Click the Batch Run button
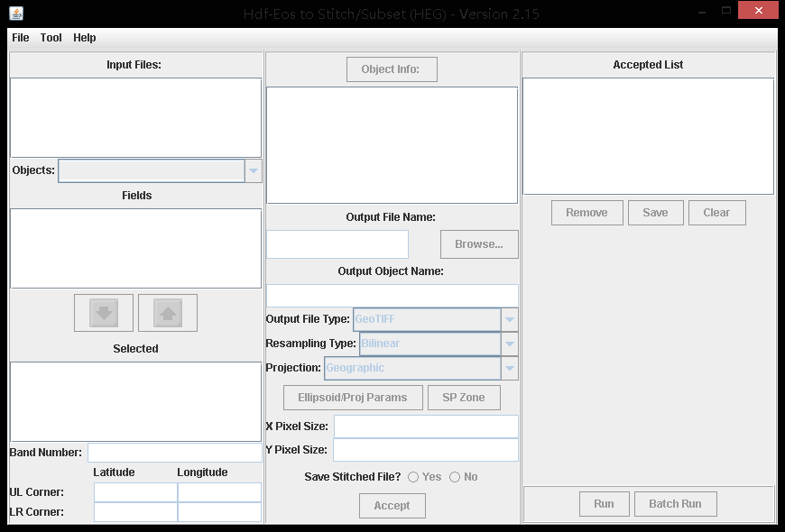 click(x=675, y=504)
